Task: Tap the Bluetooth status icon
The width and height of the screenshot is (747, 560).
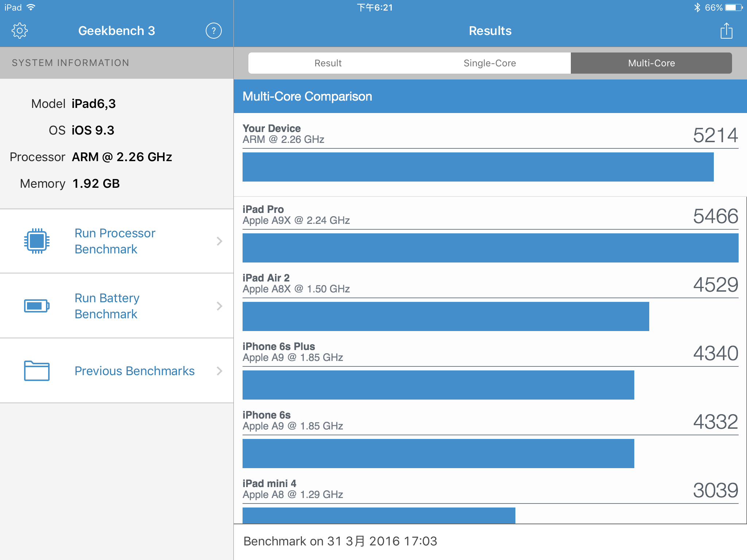Action: pyautogui.click(x=697, y=7)
